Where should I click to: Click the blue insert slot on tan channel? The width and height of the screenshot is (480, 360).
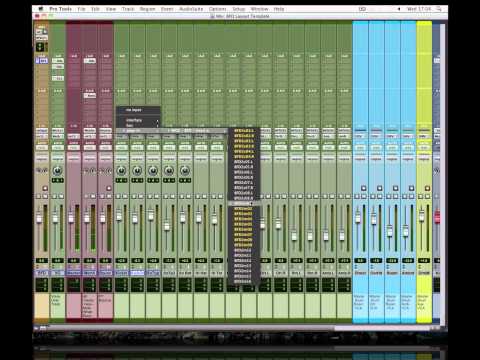point(42,61)
